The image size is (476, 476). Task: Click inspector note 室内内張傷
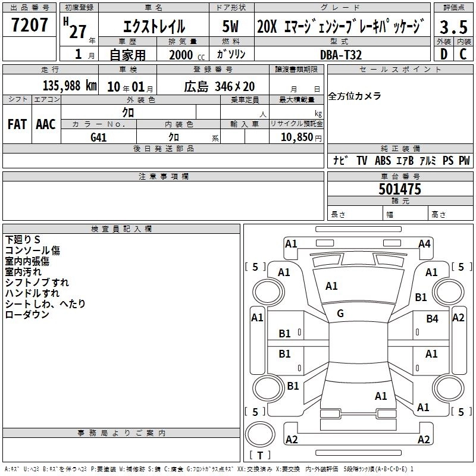pyautogui.click(x=27, y=261)
